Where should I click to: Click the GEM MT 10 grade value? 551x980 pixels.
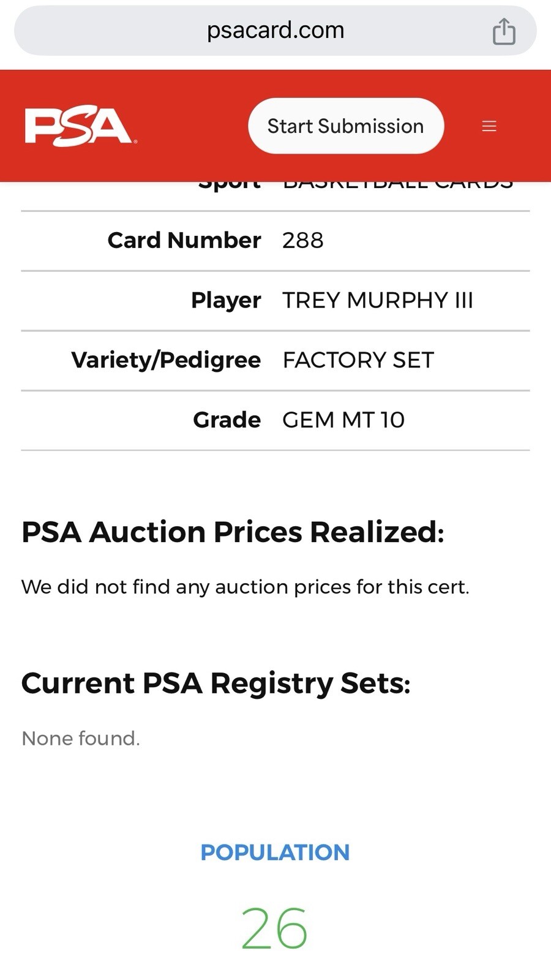[343, 420]
